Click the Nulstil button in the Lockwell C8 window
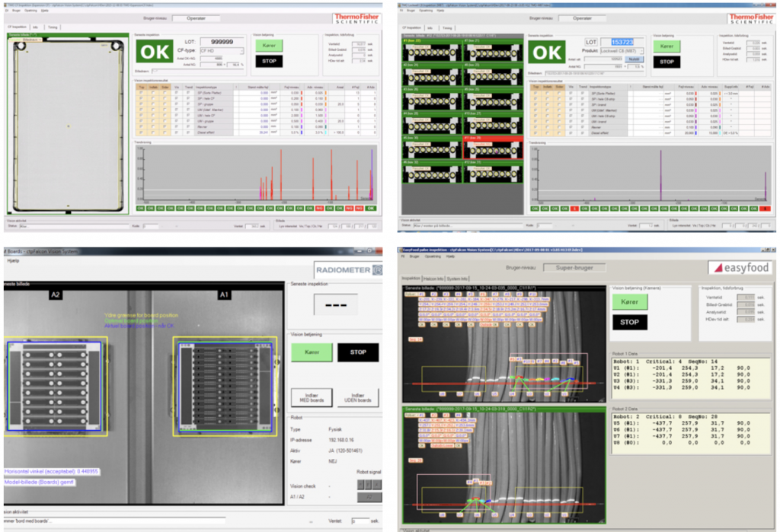This screenshot has height=532, width=780. (634, 59)
